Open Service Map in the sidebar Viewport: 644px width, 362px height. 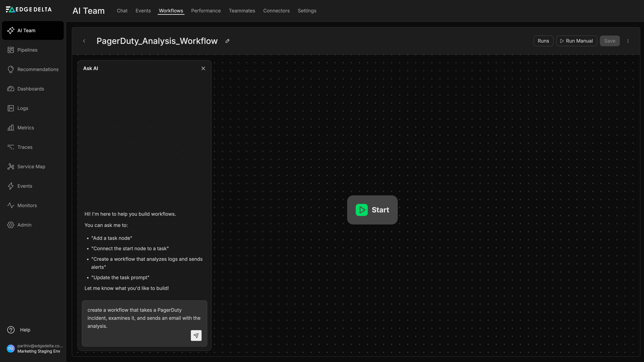coord(33,167)
